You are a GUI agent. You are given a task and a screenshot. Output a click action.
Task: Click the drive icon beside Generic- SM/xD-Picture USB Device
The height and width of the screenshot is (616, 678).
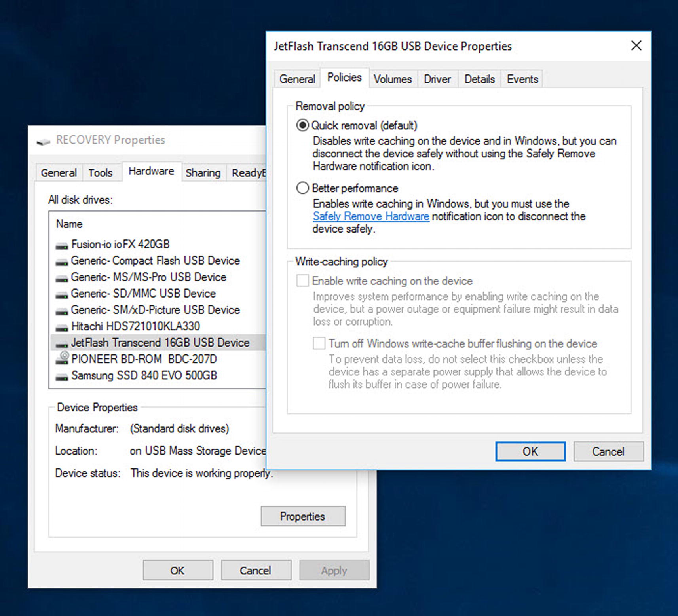pyautogui.click(x=62, y=312)
